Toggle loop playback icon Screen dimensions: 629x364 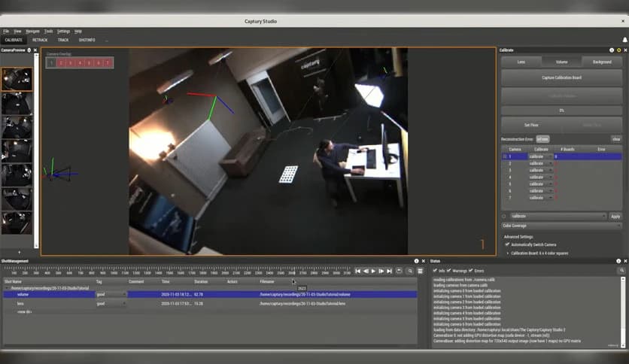[399, 271]
